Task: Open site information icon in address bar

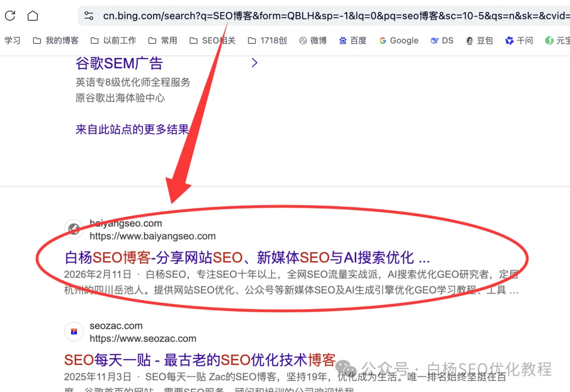Action: tap(89, 16)
